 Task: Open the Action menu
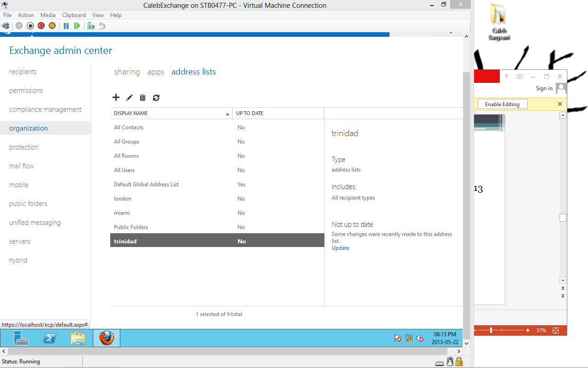click(x=26, y=15)
